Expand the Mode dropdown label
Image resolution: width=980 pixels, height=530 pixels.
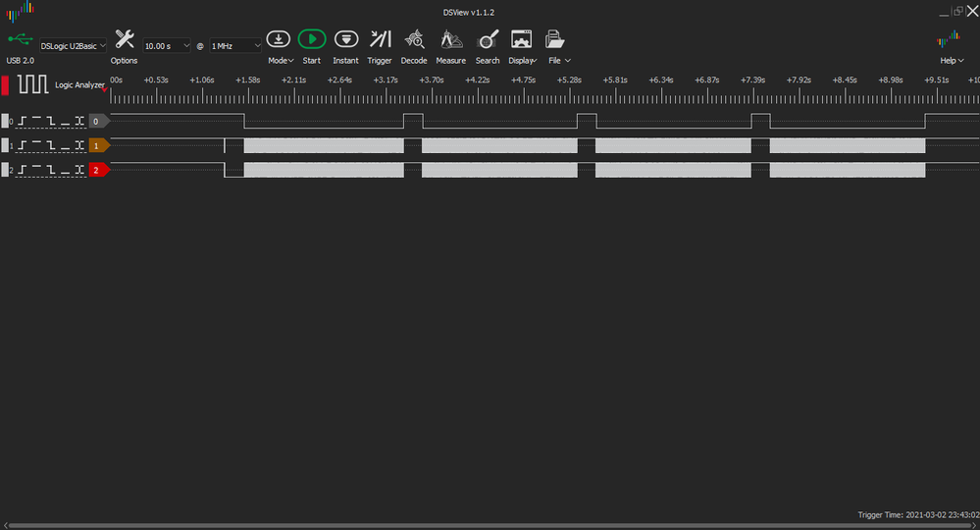[281, 61]
